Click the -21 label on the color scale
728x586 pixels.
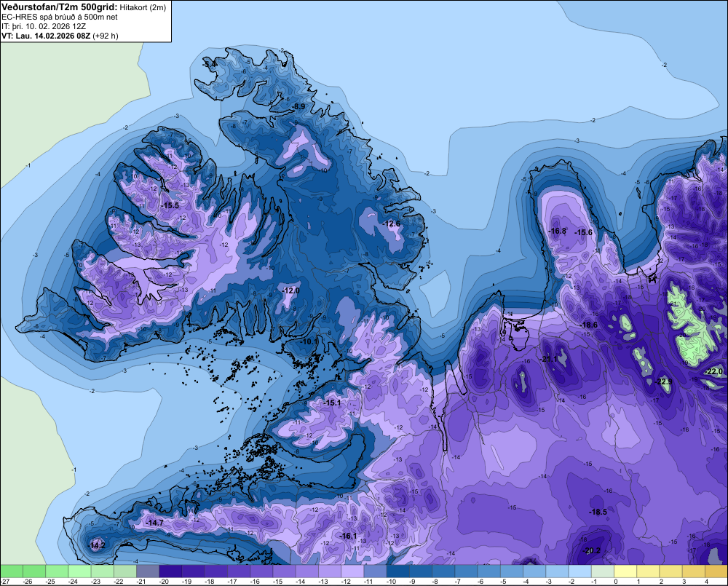(x=141, y=582)
